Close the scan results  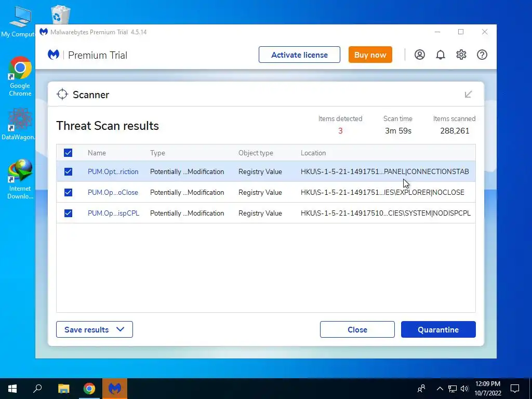coord(357,329)
